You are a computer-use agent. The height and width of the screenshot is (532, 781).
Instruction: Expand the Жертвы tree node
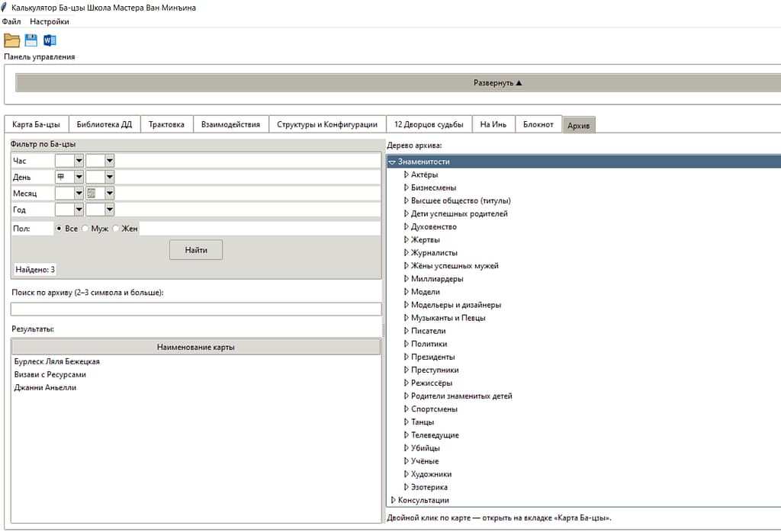tap(407, 239)
